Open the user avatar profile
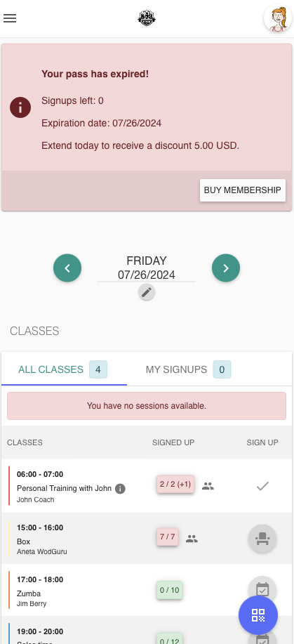 [278, 18]
